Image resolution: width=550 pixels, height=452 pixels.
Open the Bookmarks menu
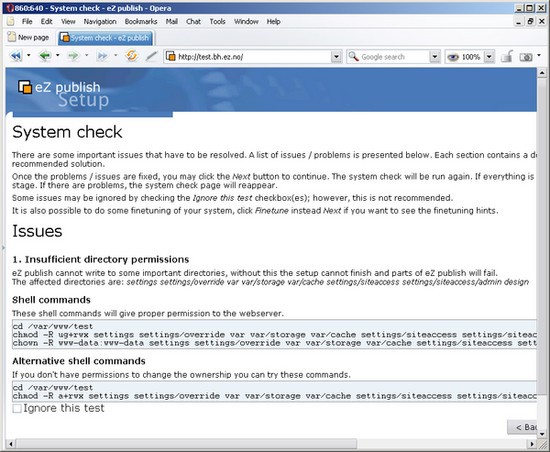(x=141, y=22)
